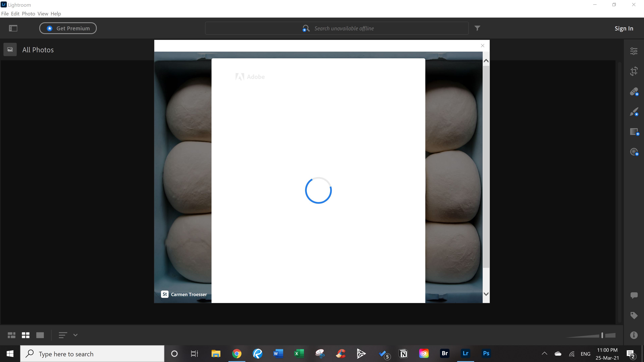
Task: Click Sign In
Action: click(x=624, y=28)
